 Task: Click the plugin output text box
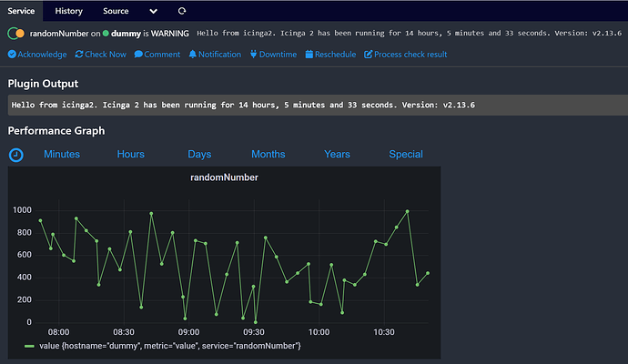[318, 105]
